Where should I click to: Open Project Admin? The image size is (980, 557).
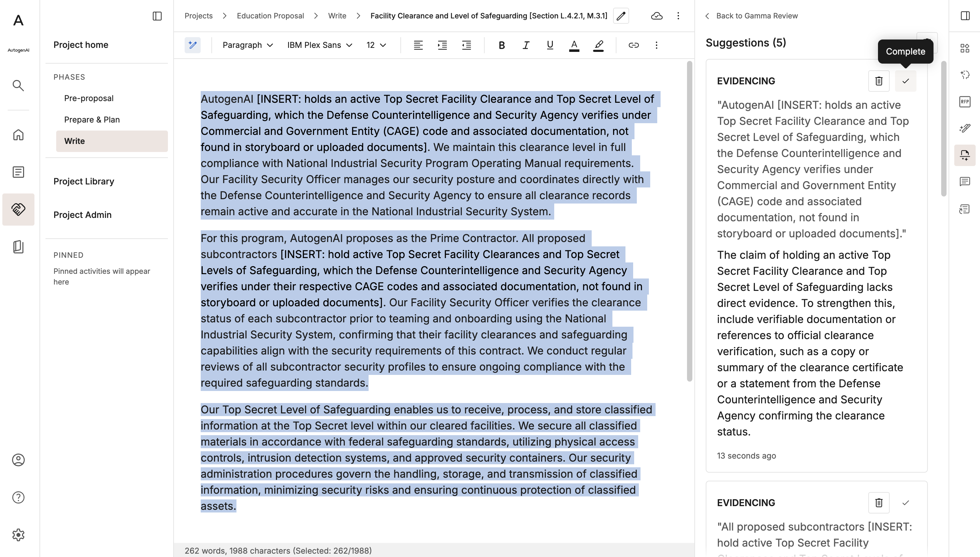(83, 215)
